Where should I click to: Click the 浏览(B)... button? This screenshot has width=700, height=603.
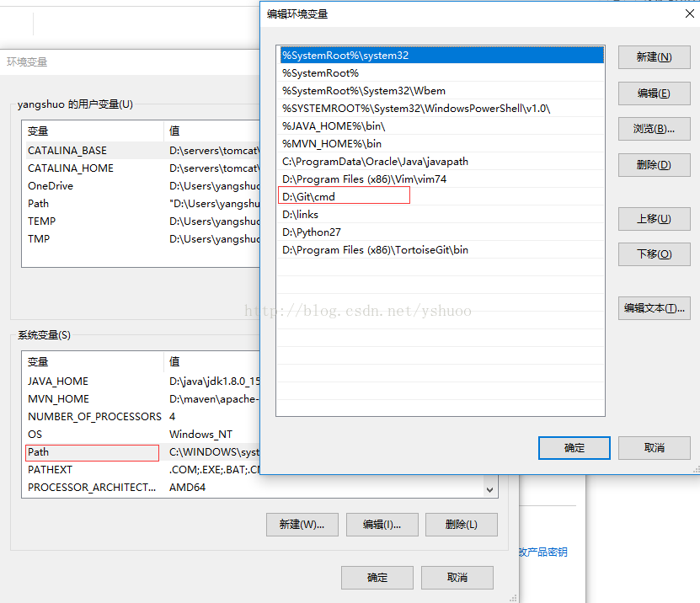tap(654, 129)
